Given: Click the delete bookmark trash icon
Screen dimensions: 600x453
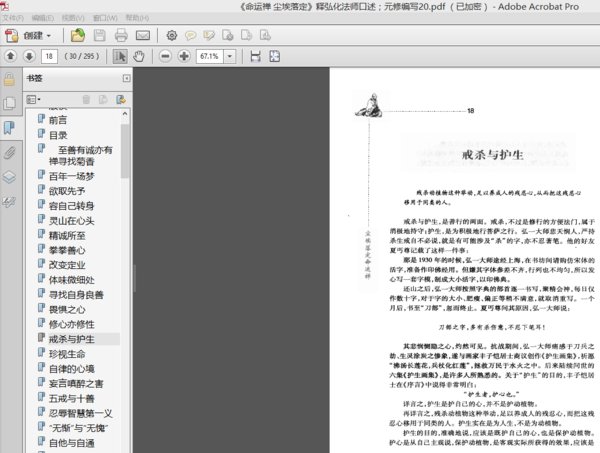Looking at the screenshot, I should (86, 100).
